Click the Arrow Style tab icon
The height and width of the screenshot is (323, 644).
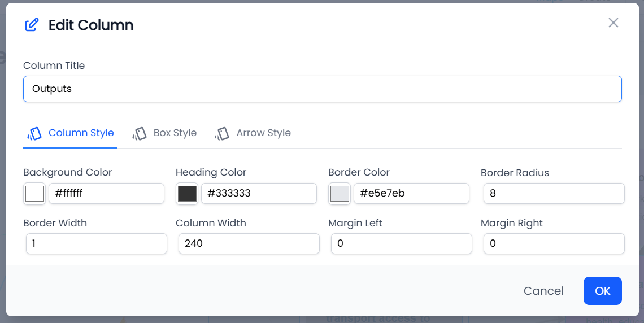tap(222, 133)
